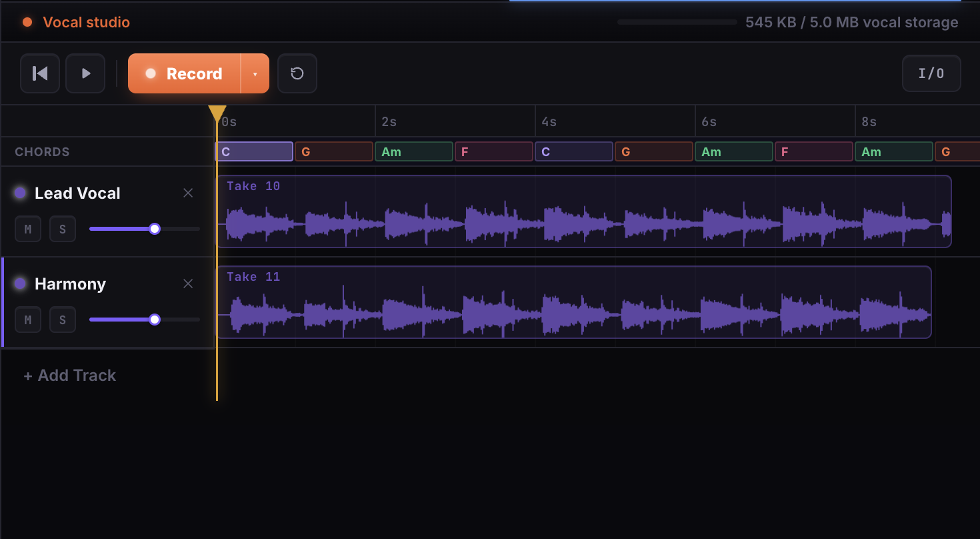Select the F chord block after 6s
The height and width of the screenshot is (539, 980).
[x=814, y=151]
